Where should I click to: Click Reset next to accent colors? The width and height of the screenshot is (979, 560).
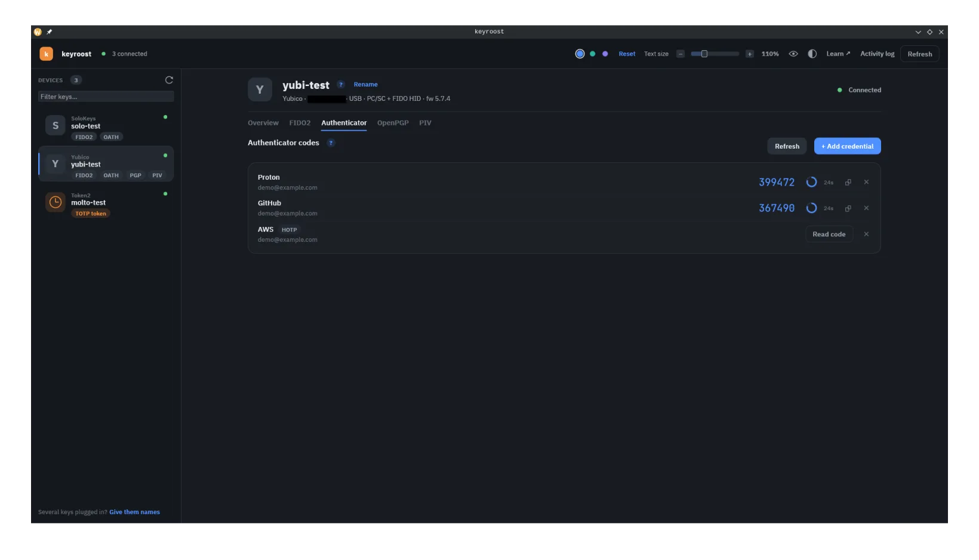coord(627,54)
